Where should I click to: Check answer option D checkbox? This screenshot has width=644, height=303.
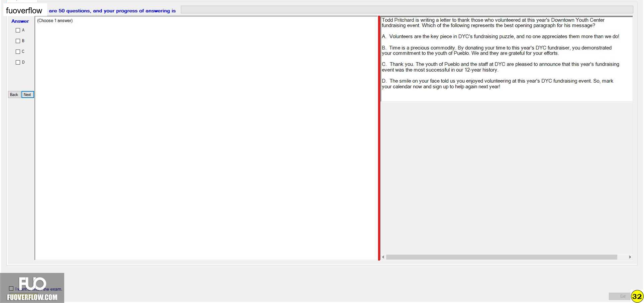18,63
